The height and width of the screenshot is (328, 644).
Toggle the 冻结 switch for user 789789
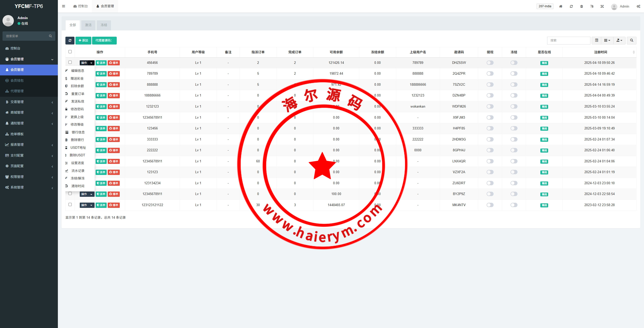[514, 74]
